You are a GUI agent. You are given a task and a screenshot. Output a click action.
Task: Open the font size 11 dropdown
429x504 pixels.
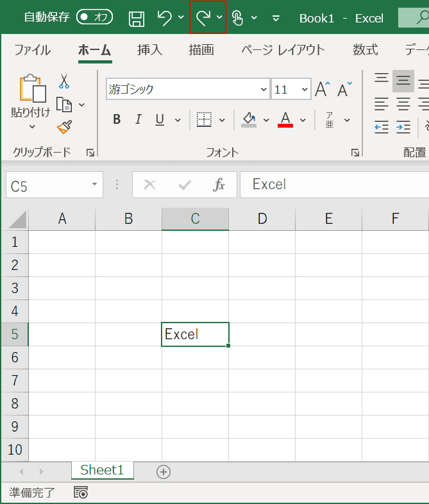[x=305, y=89]
